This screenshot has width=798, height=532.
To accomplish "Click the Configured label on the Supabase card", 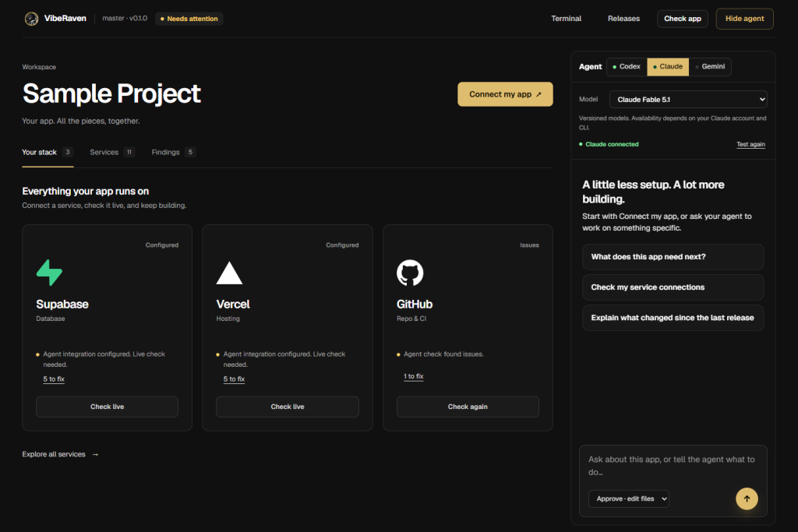I will tap(162, 245).
